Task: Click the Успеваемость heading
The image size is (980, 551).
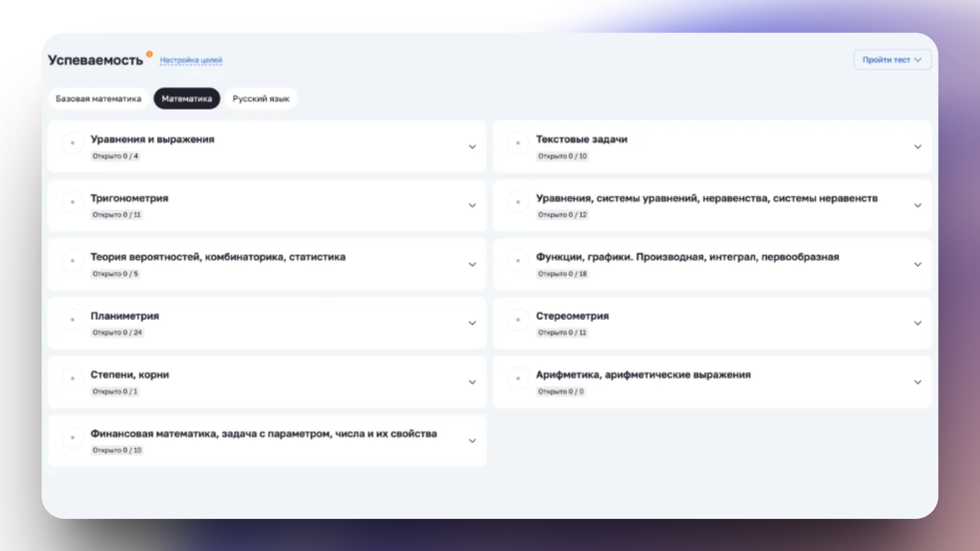Action: (x=95, y=60)
